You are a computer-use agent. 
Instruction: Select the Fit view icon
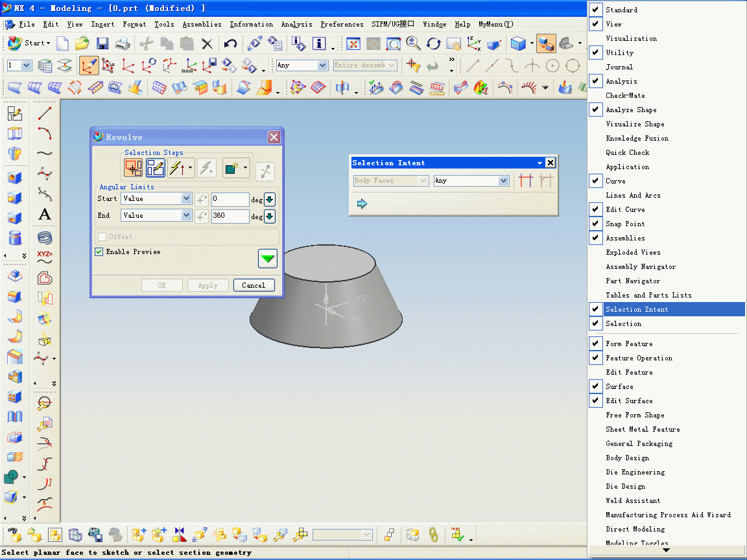(353, 43)
